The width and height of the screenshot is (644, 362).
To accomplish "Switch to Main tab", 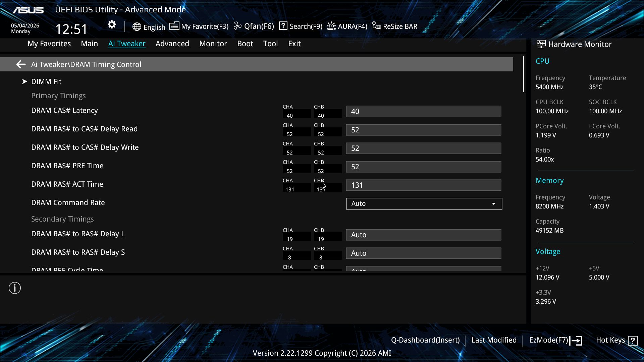I will tap(89, 44).
